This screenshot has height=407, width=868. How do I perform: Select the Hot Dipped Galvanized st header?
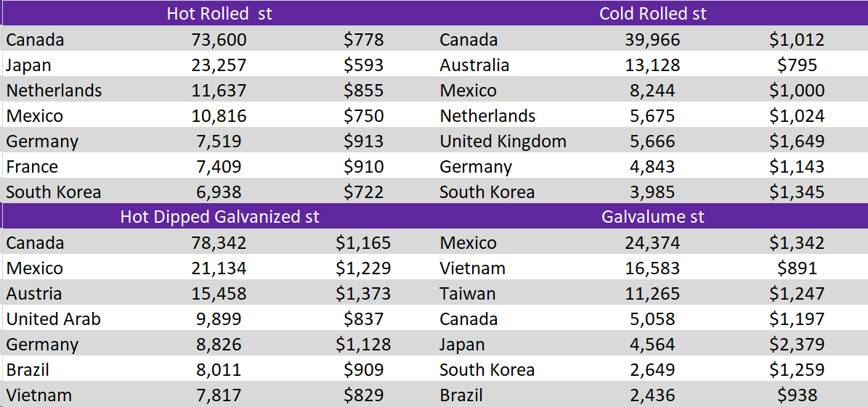219,217
